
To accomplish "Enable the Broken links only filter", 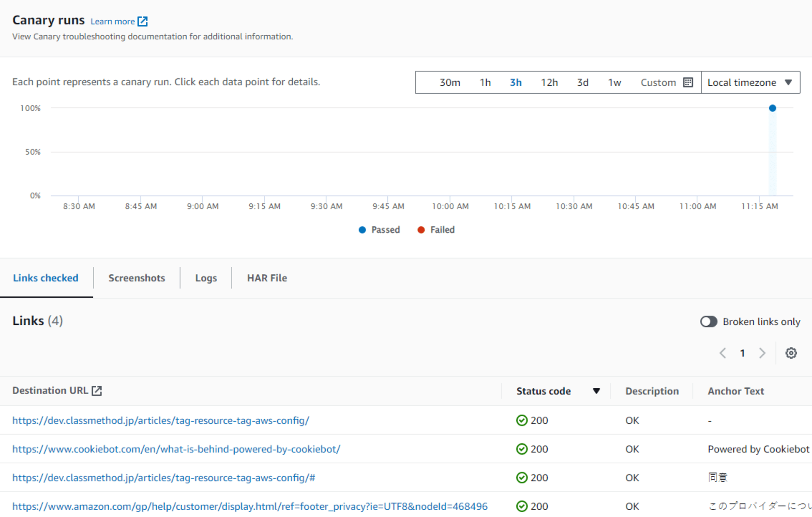I will tap(709, 320).
